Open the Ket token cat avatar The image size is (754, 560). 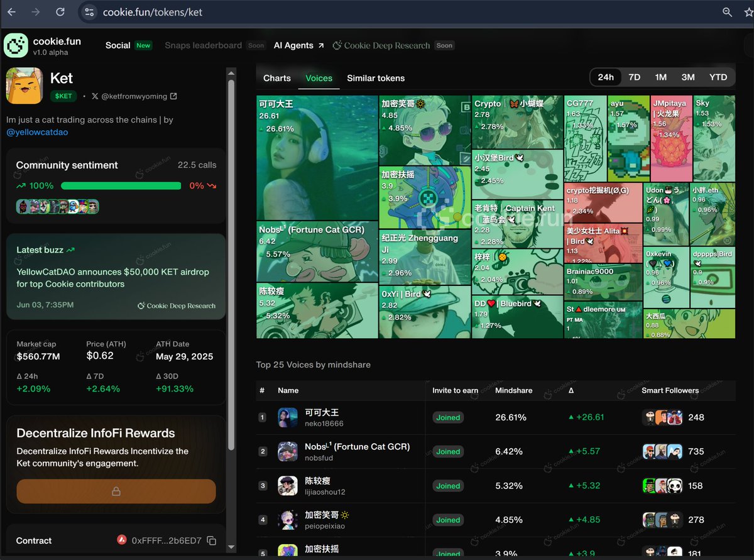(x=25, y=85)
